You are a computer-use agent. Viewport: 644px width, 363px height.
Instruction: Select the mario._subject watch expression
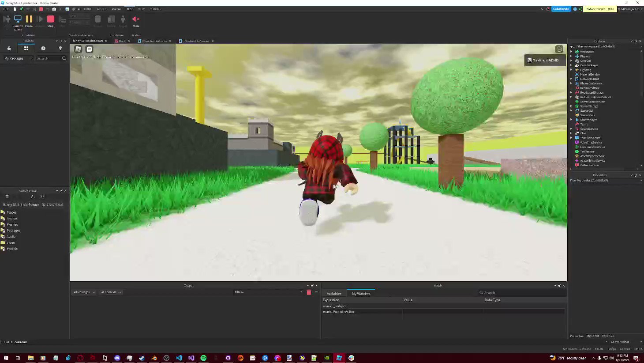click(x=335, y=306)
